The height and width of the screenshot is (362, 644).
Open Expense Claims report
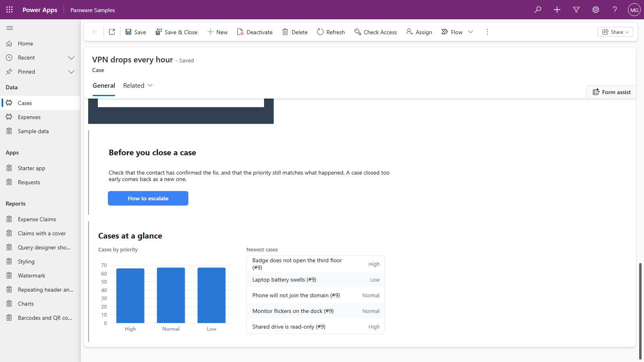tap(40, 219)
